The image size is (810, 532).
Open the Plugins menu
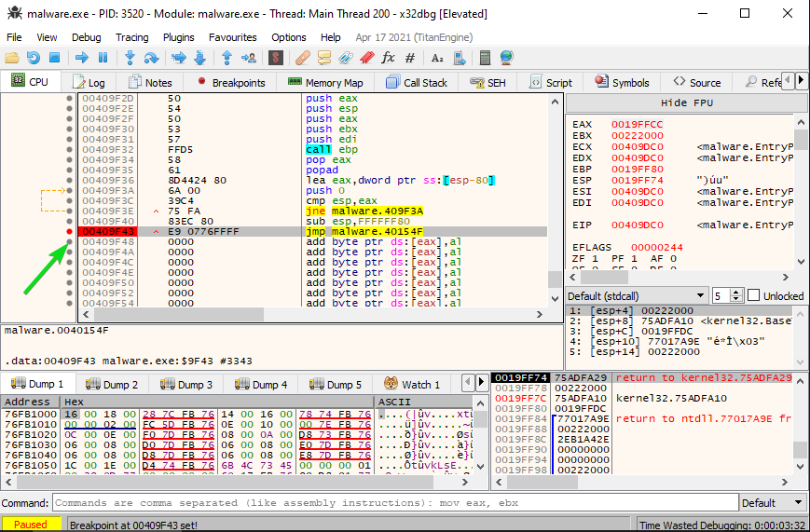[x=179, y=37]
